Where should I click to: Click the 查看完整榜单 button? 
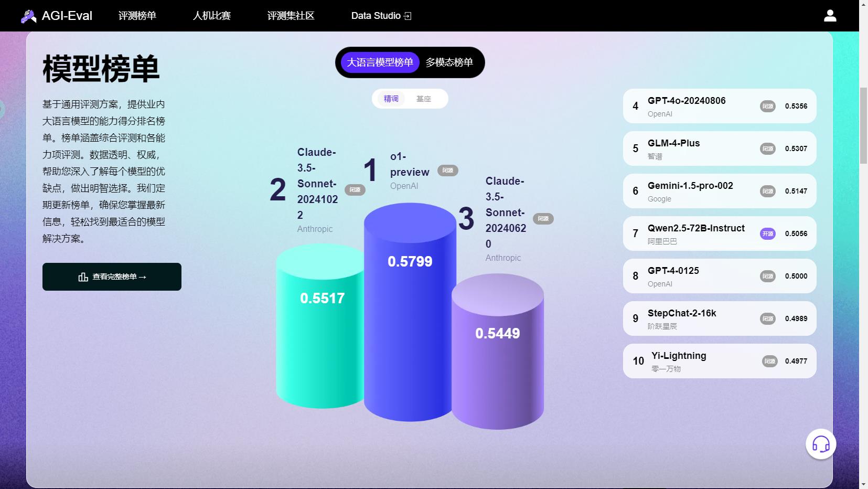click(x=112, y=277)
